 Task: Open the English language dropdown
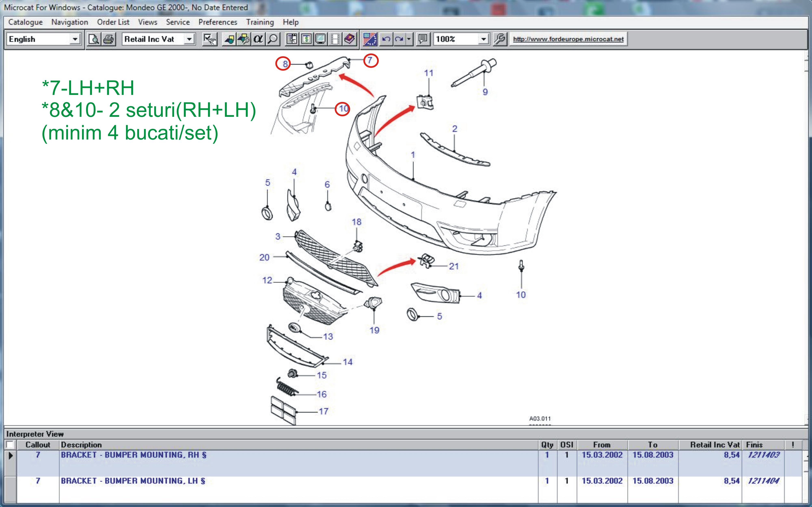pos(75,39)
